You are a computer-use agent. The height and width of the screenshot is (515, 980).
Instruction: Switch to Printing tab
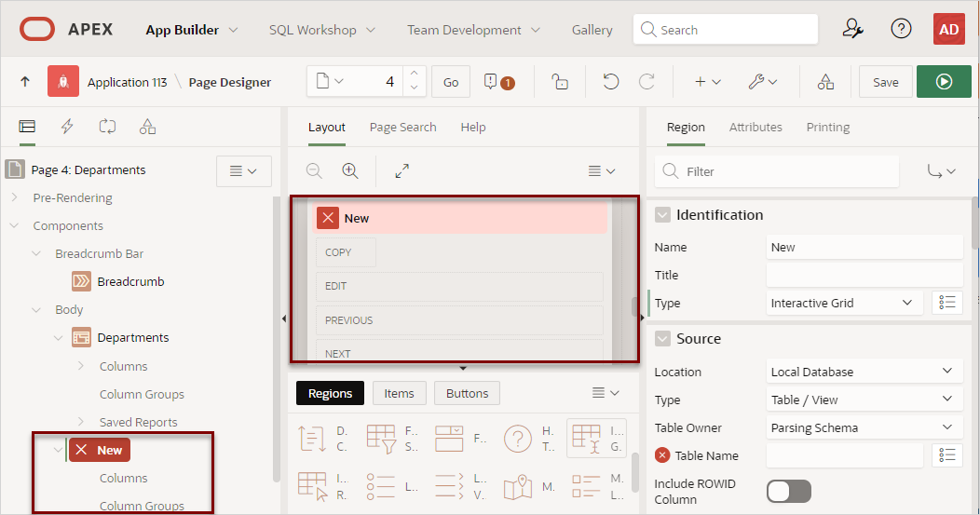click(x=827, y=127)
